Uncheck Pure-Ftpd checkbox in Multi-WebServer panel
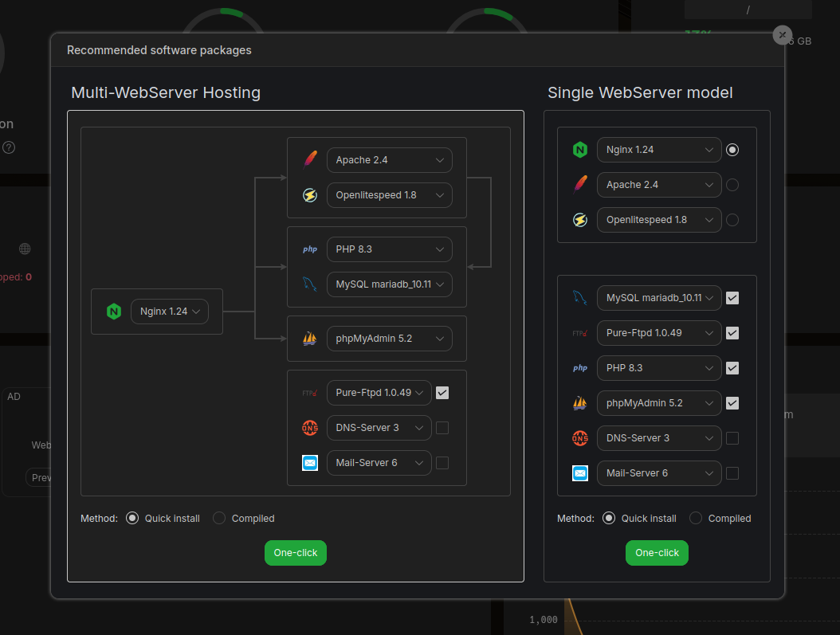This screenshot has width=840, height=635. 442,393
